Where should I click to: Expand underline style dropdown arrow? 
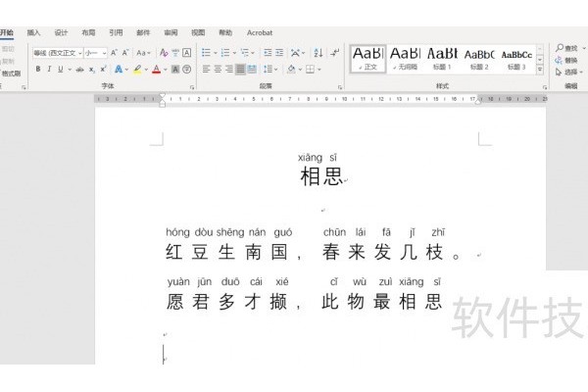click(x=70, y=70)
